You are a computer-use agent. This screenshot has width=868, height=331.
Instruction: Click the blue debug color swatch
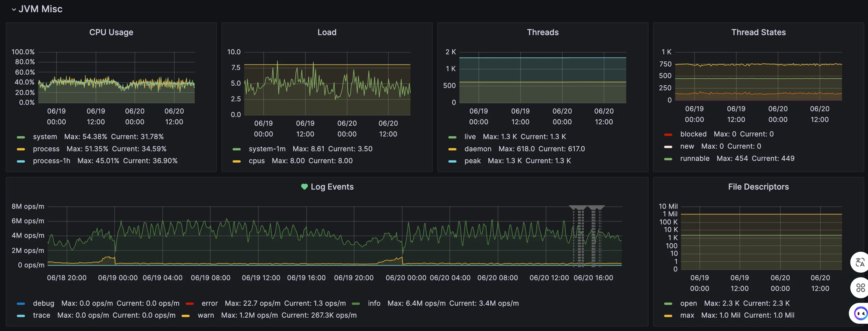point(21,304)
